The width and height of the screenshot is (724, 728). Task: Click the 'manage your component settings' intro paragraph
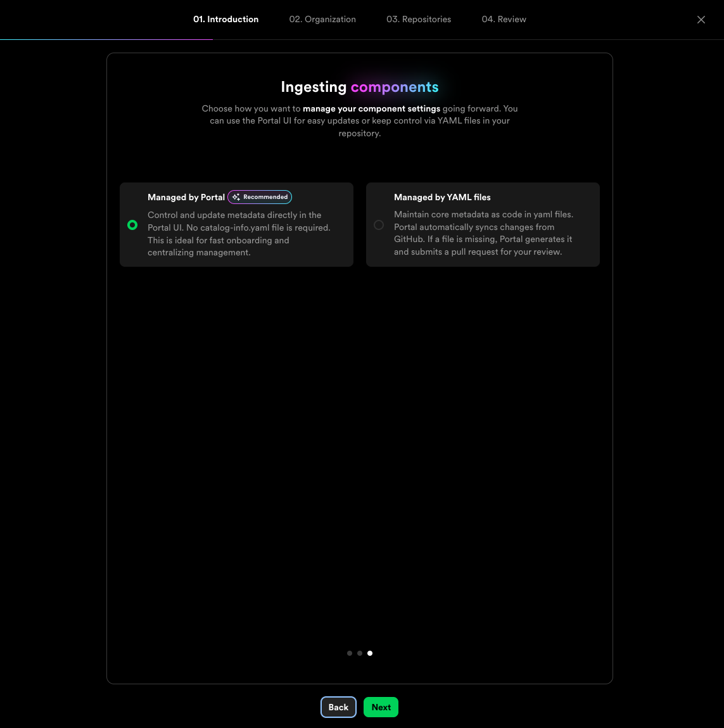[x=360, y=121]
